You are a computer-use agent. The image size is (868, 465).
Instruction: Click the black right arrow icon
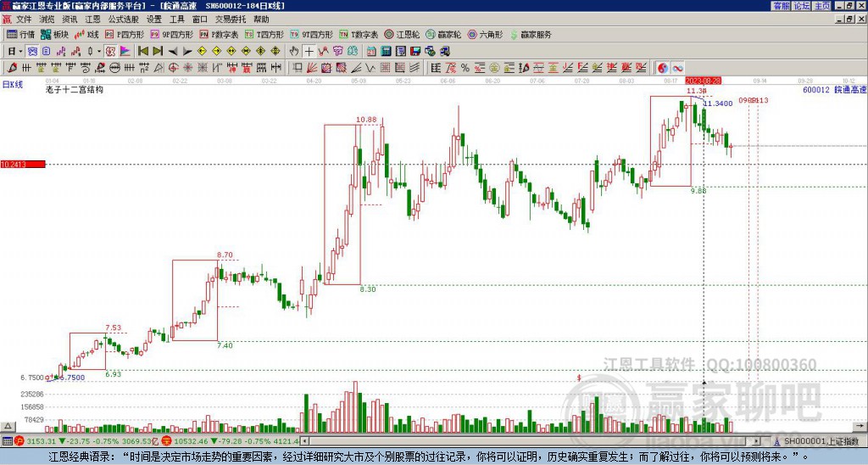187,51
